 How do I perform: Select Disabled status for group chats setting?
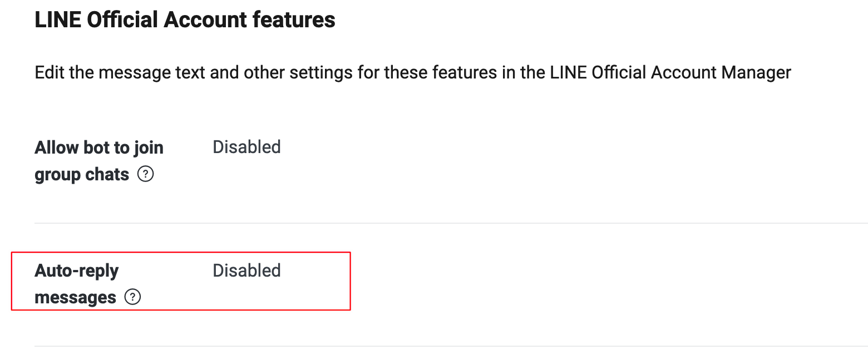pyautogui.click(x=246, y=147)
